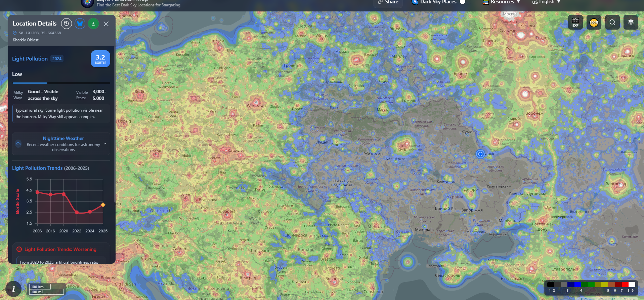Click the Praha city label on map

point(156,151)
